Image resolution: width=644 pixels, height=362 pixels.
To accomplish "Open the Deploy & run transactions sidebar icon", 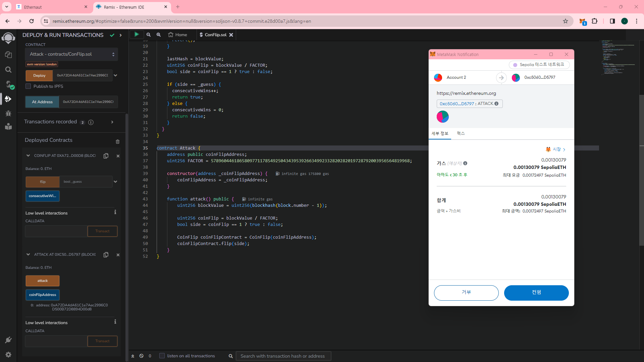I will tap(8, 99).
